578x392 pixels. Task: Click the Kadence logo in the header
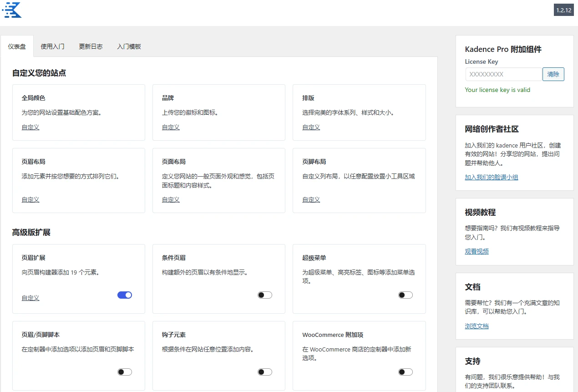click(x=11, y=10)
